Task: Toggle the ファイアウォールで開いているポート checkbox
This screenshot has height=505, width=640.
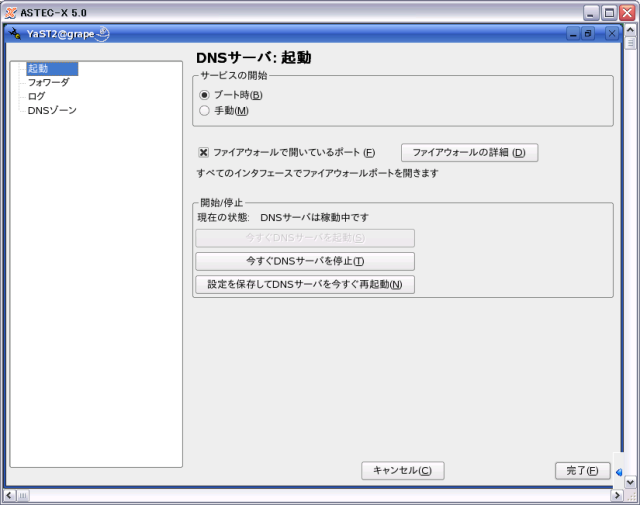Action: coord(204,153)
